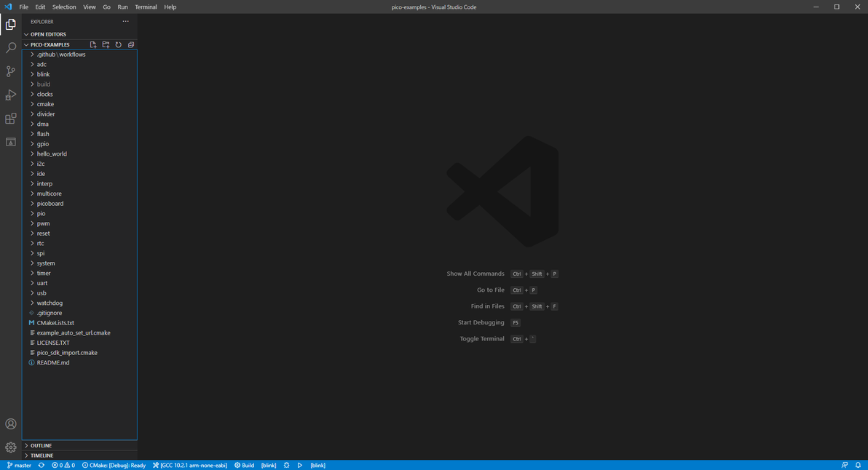868x470 pixels.
Task: Run the target via play icon in status bar
Action: coord(300,466)
